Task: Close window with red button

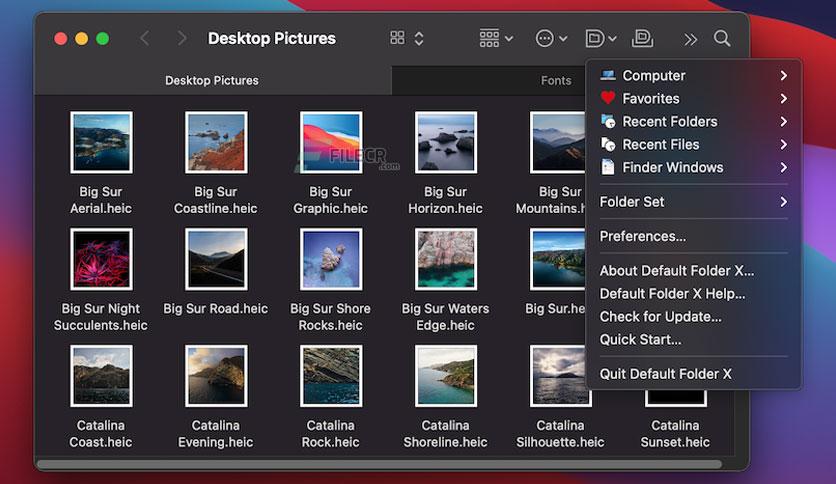Action: pos(61,38)
